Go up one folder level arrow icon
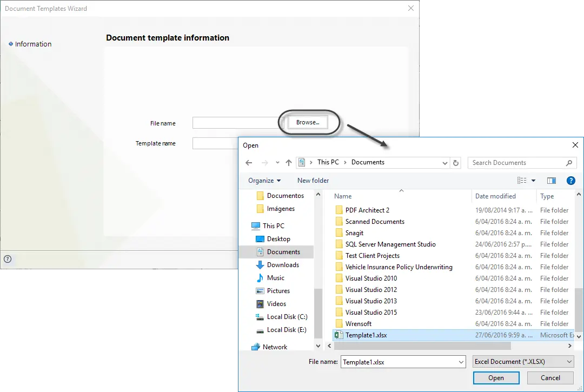This screenshot has height=392, width=584. point(289,163)
